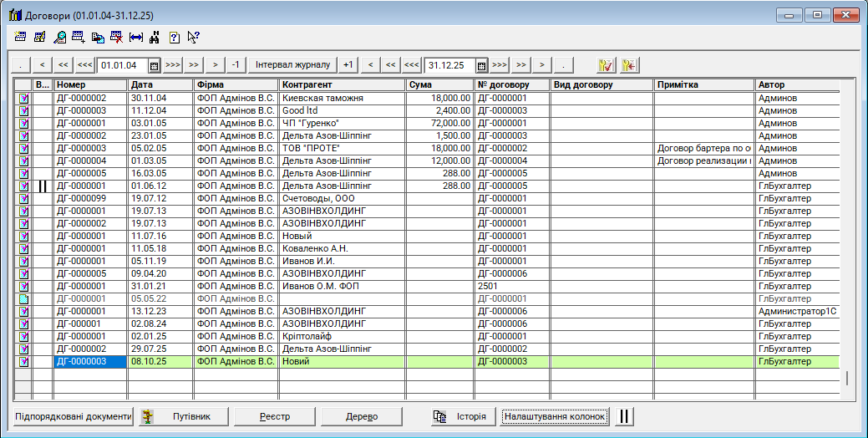The image size is (868, 438).
Task: Click the new document toolbar icon
Action: (x=21, y=37)
